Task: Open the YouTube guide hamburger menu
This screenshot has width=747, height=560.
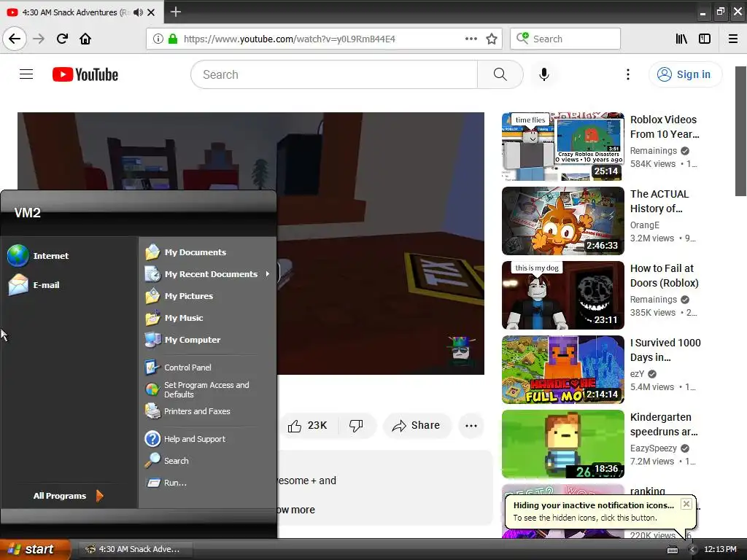Action: coord(26,74)
